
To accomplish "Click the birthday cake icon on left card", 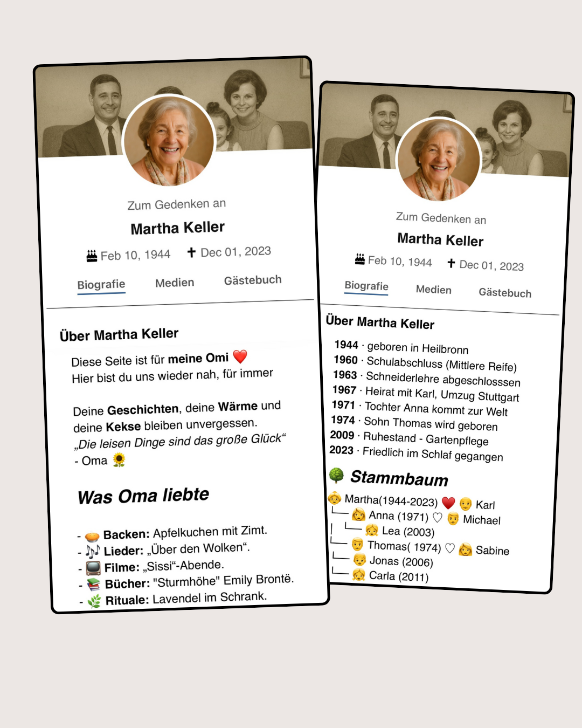I will pos(92,256).
